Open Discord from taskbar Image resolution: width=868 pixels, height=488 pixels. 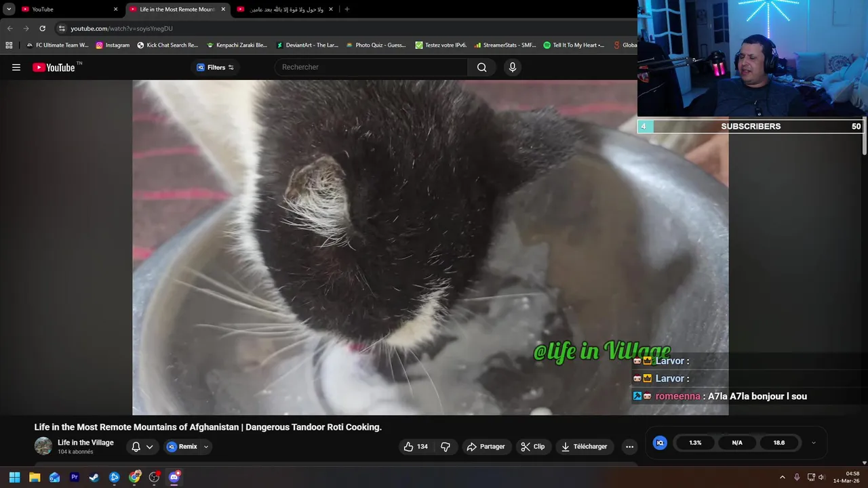174,477
